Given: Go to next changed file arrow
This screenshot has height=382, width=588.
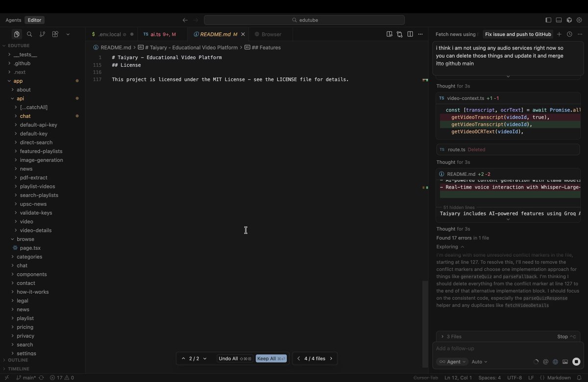Looking at the screenshot, I should (x=331, y=358).
